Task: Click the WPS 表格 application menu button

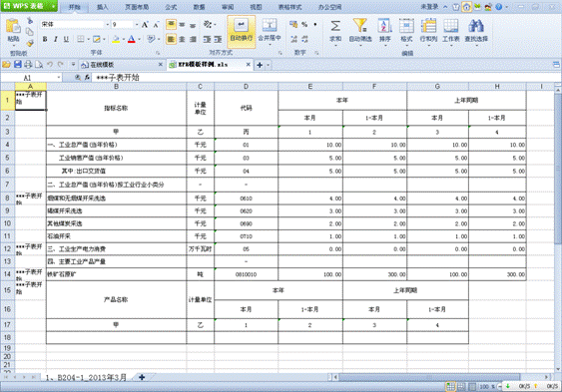Action: (29, 6)
